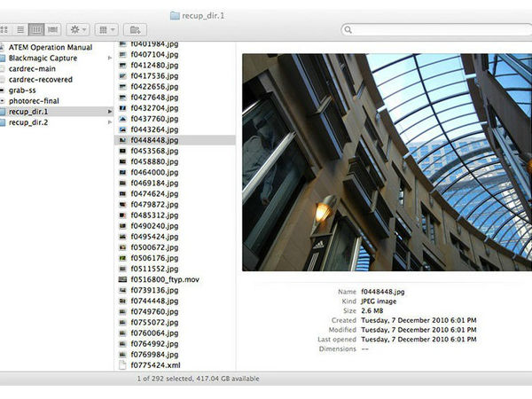Screen dimensions: 532x399
Task: Select the f0516800_ftyp.mov movie file icon
Action: [122, 278]
